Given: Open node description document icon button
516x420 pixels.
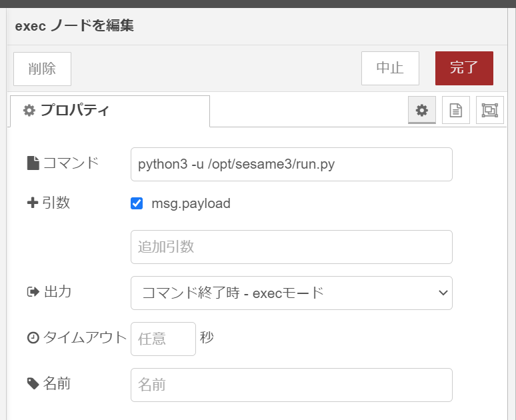Looking at the screenshot, I should [456, 110].
